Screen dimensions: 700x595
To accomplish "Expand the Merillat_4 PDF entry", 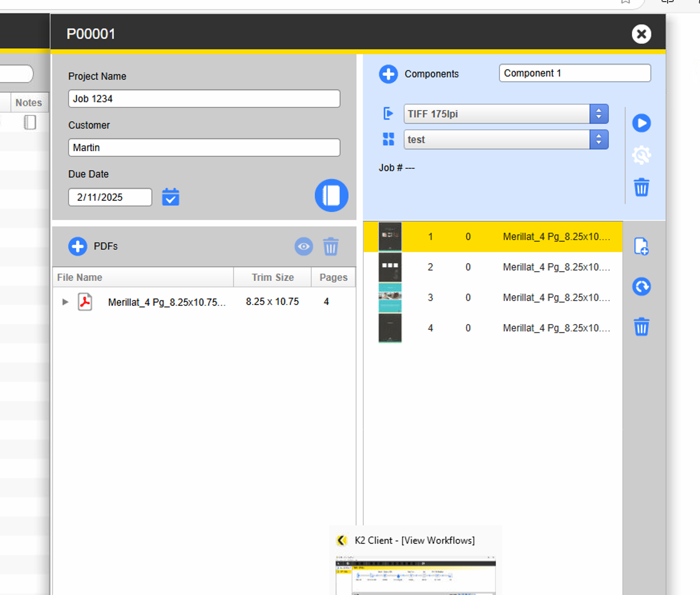I will pyautogui.click(x=64, y=302).
